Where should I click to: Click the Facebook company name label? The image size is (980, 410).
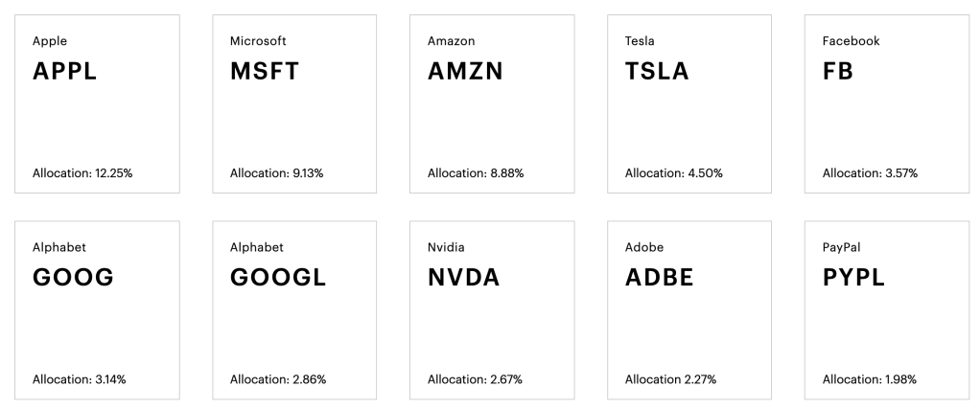click(851, 41)
